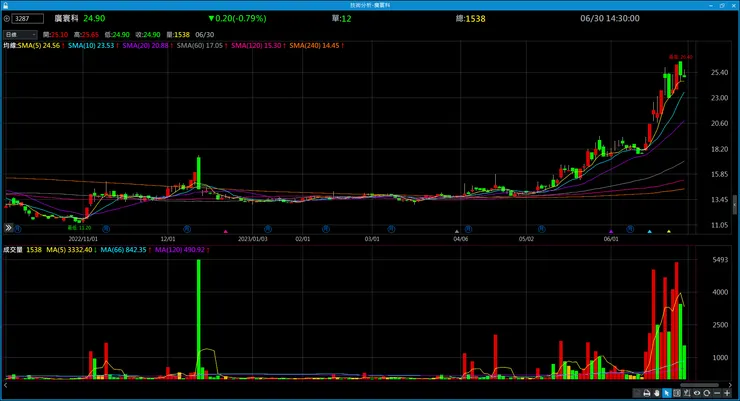This screenshot has width=740, height=401.
Task: Select the arrow pointer tool
Action: click(x=666, y=393)
